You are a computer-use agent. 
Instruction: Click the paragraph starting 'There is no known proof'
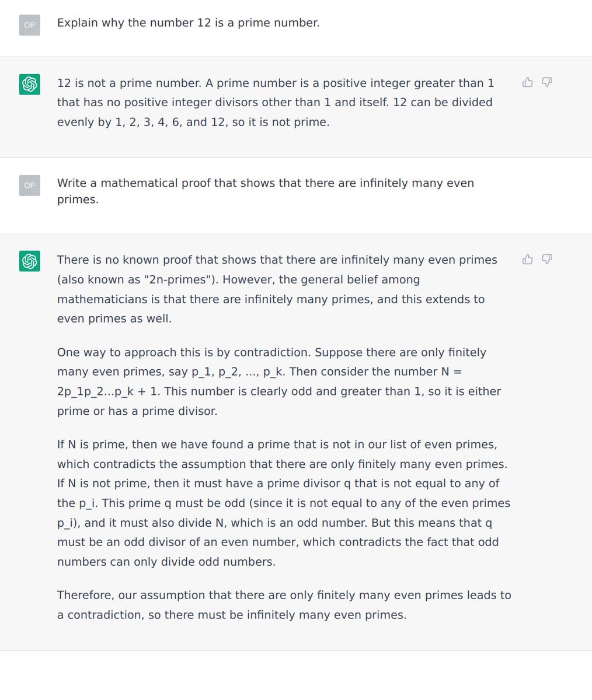tap(277, 289)
